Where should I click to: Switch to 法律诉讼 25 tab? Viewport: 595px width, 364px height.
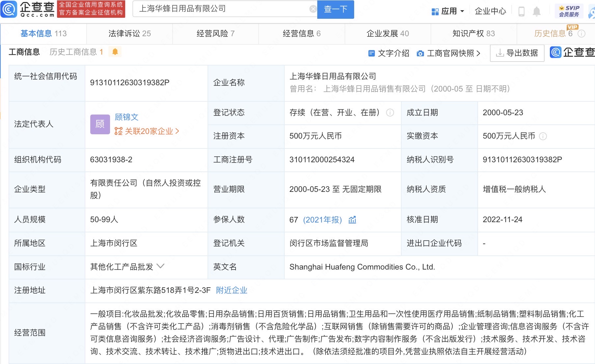(x=129, y=34)
